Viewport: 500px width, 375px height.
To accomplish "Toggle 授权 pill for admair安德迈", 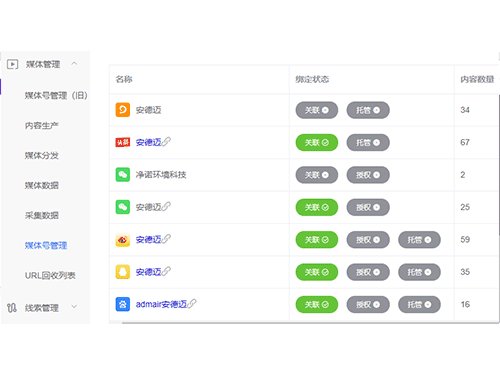I will pyautogui.click(x=368, y=304).
